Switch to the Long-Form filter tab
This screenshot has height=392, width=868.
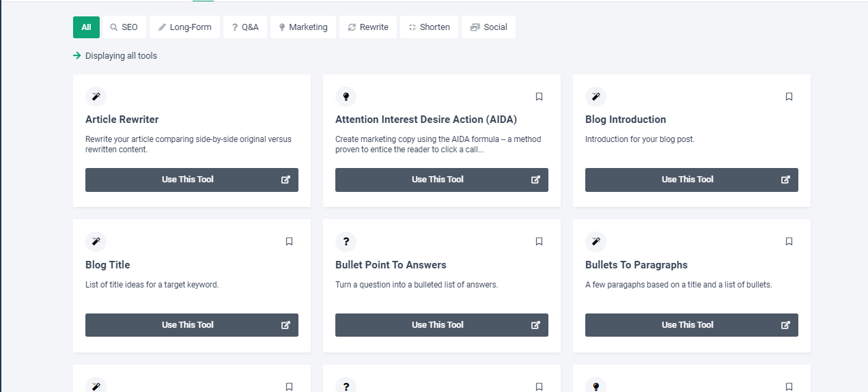[x=184, y=27]
